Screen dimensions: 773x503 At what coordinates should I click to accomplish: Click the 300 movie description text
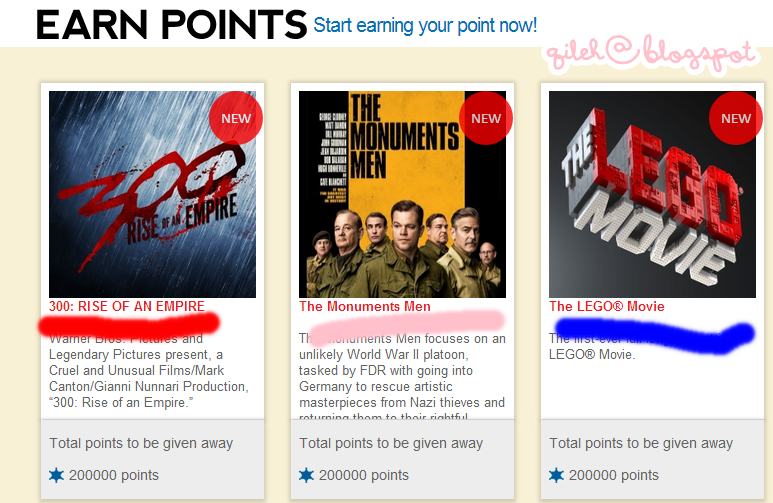149,370
